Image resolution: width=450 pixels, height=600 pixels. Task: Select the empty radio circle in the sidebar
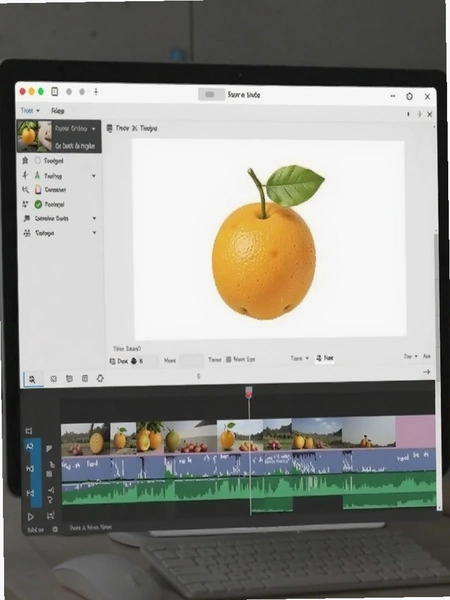pos(38,160)
